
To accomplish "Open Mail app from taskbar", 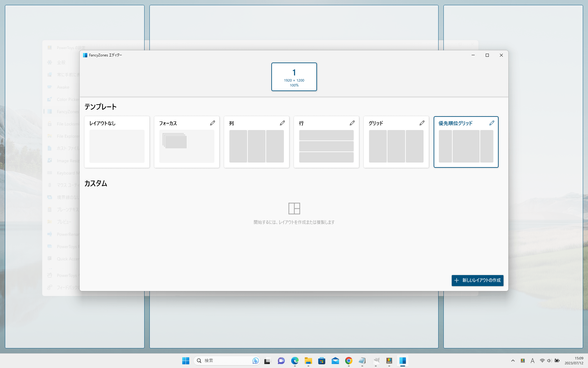I will [x=335, y=361].
